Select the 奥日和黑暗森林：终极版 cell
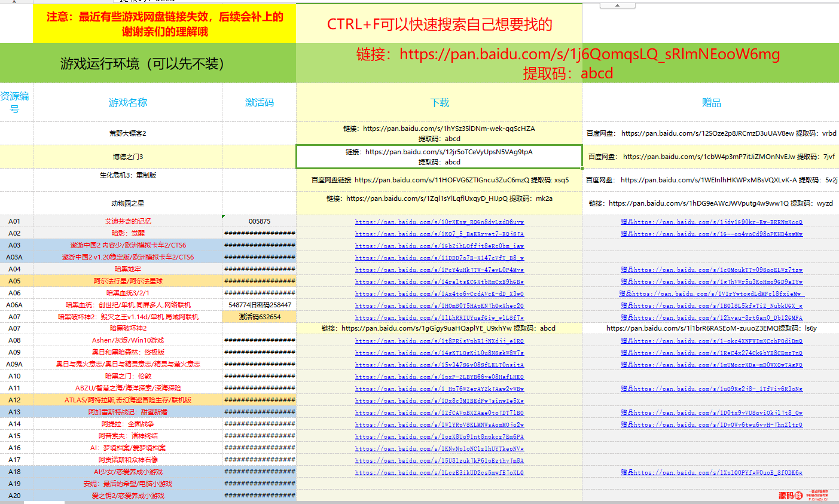 click(x=127, y=352)
